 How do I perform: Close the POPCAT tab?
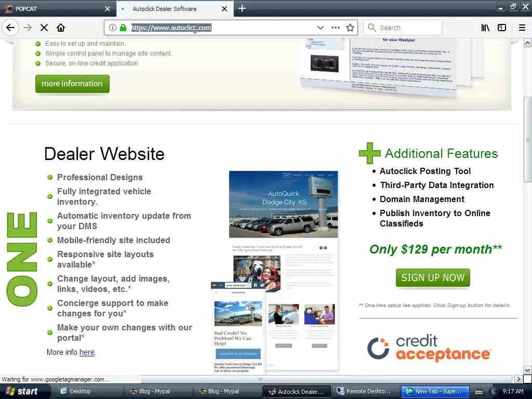click(x=108, y=9)
